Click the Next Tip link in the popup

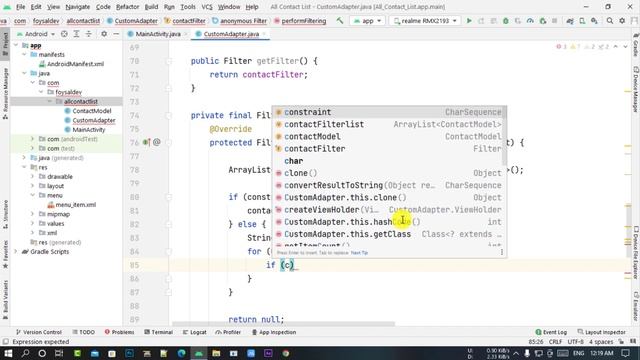point(359,253)
